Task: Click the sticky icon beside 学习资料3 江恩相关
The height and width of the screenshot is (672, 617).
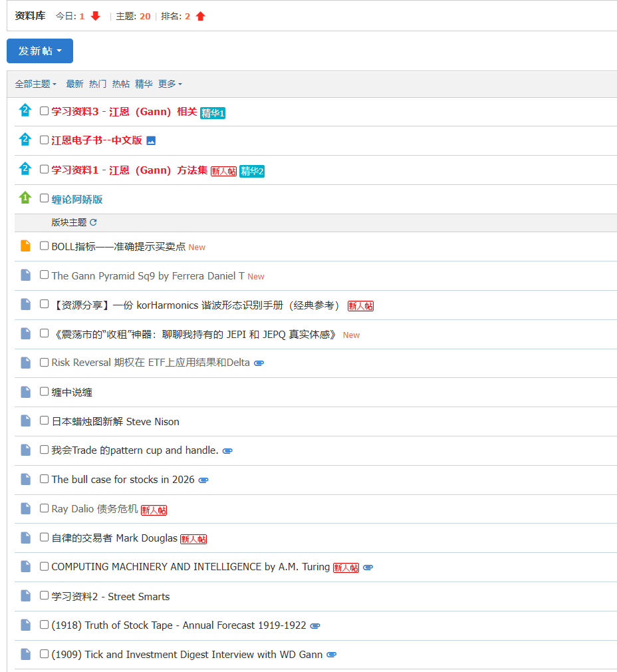Action: (25, 110)
